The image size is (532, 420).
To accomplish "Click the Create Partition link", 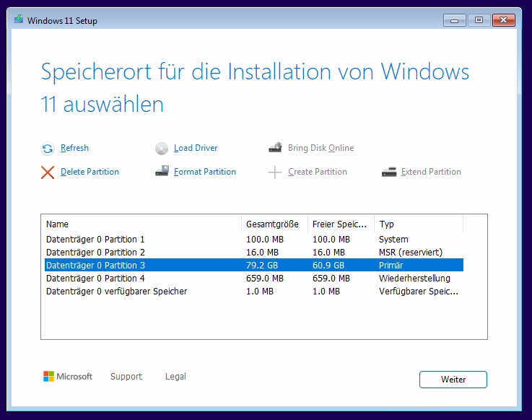I will pos(317,172).
